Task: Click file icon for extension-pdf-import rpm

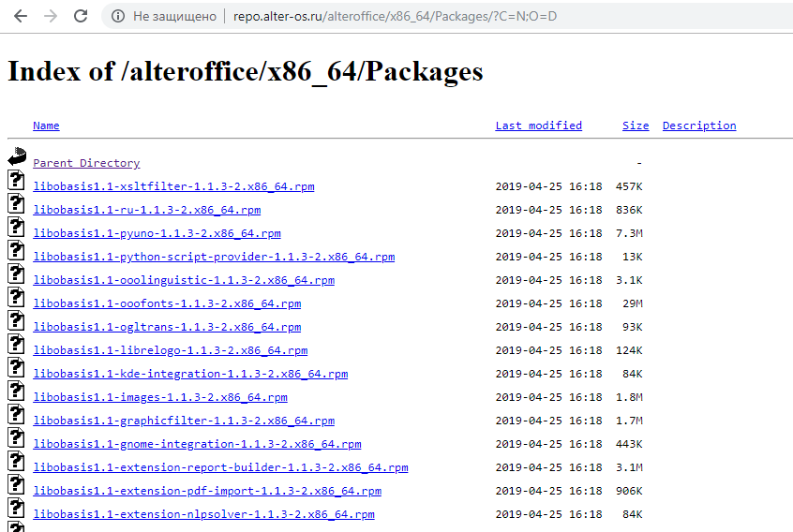Action: (x=16, y=484)
